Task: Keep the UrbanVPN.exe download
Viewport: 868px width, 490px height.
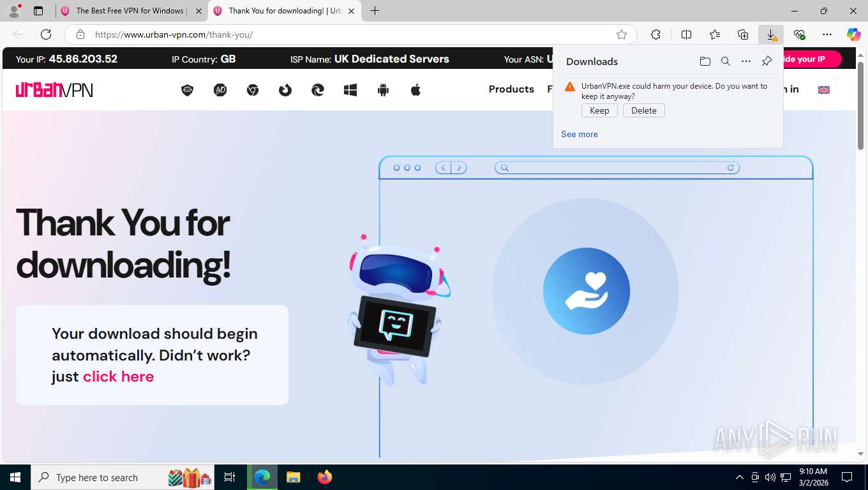Action: pos(599,110)
